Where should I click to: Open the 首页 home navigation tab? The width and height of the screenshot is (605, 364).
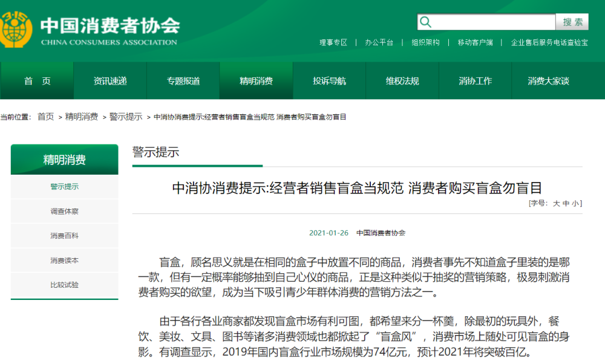(x=37, y=80)
